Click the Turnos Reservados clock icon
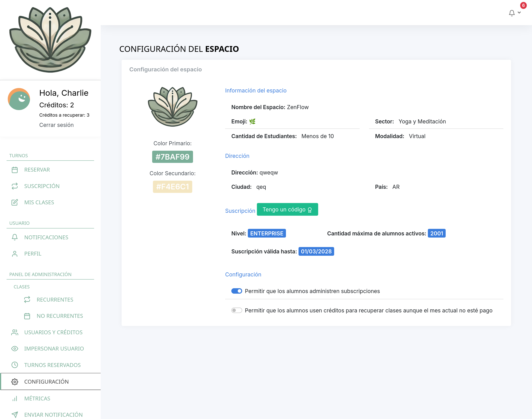 tap(15, 365)
